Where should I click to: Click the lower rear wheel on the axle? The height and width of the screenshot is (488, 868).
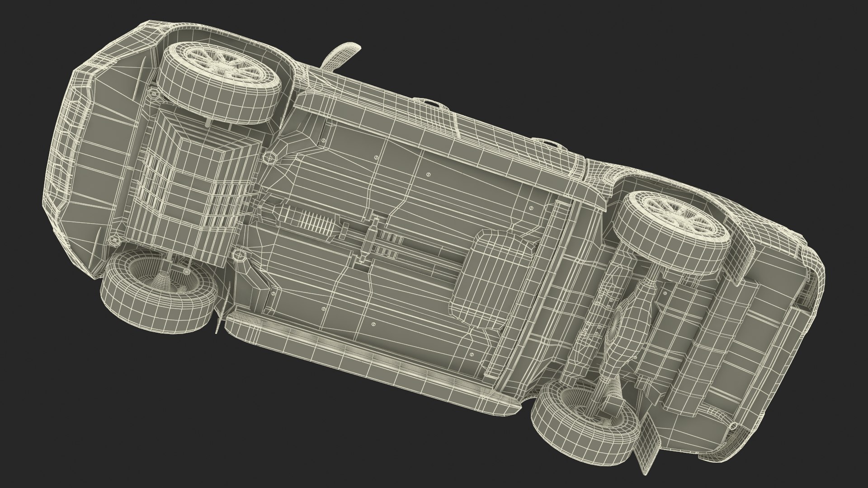pos(586,423)
